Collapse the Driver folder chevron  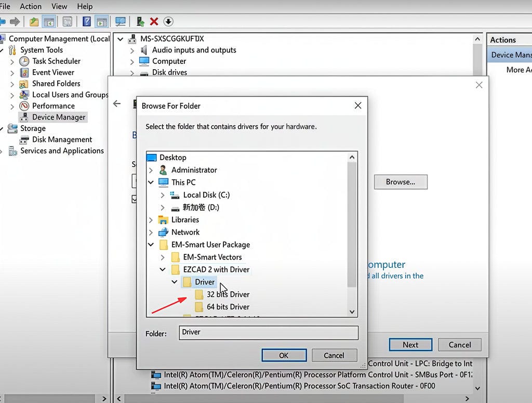pos(175,282)
